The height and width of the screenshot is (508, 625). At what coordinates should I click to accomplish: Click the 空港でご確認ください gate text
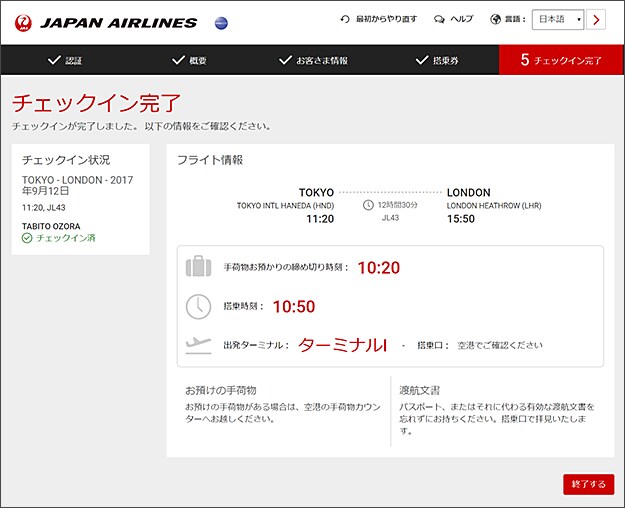(x=500, y=345)
